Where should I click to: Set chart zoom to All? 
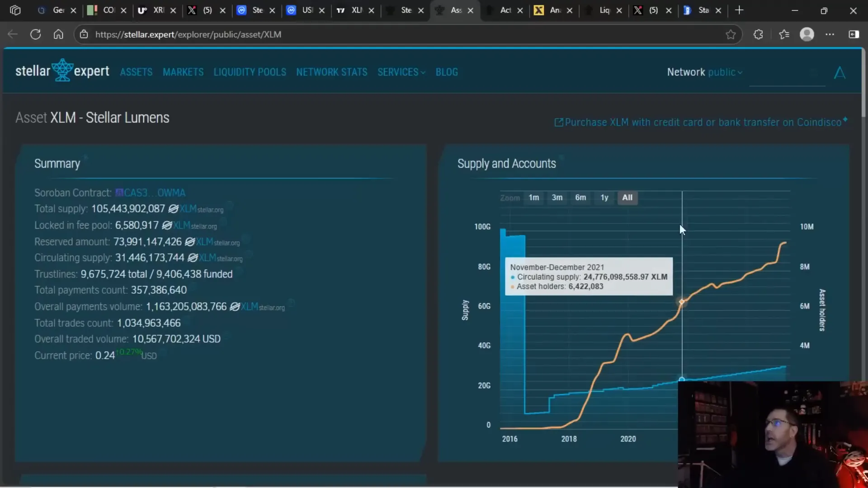click(627, 197)
